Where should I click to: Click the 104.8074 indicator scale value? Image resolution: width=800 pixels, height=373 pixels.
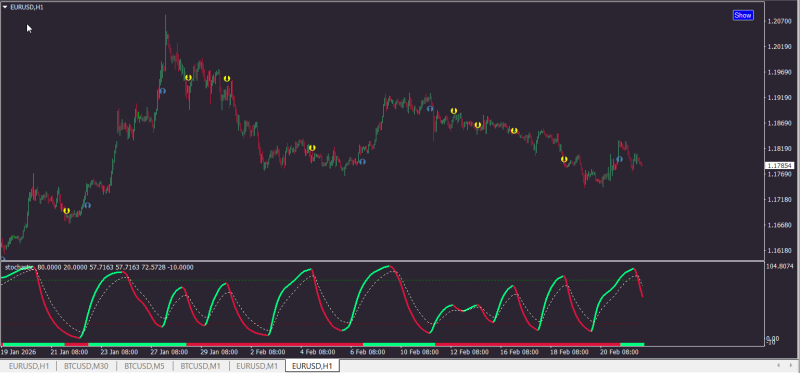point(780,266)
